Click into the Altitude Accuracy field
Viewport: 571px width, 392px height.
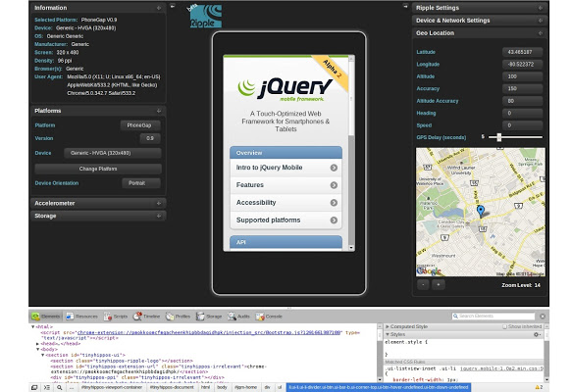[x=522, y=101]
